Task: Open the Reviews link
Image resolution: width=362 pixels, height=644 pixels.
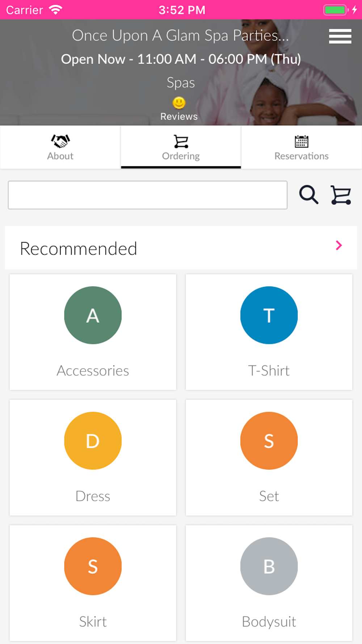Action: coord(179,116)
